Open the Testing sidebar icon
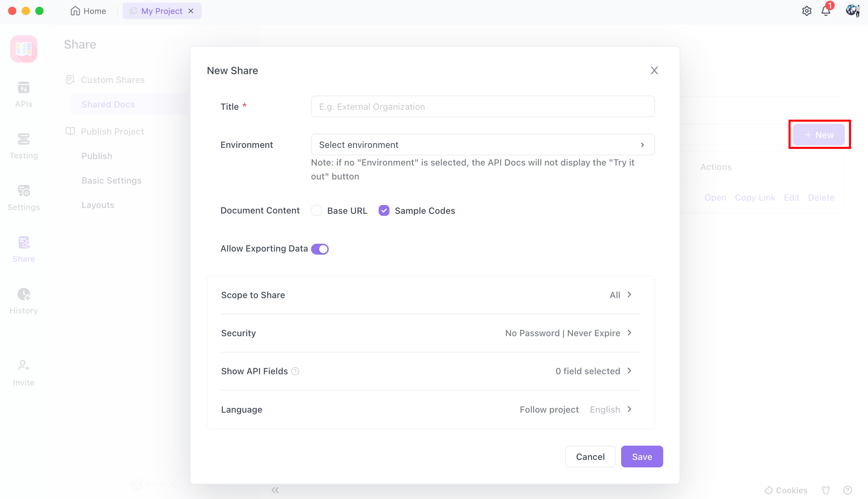The image size is (868, 499). point(24,139)
